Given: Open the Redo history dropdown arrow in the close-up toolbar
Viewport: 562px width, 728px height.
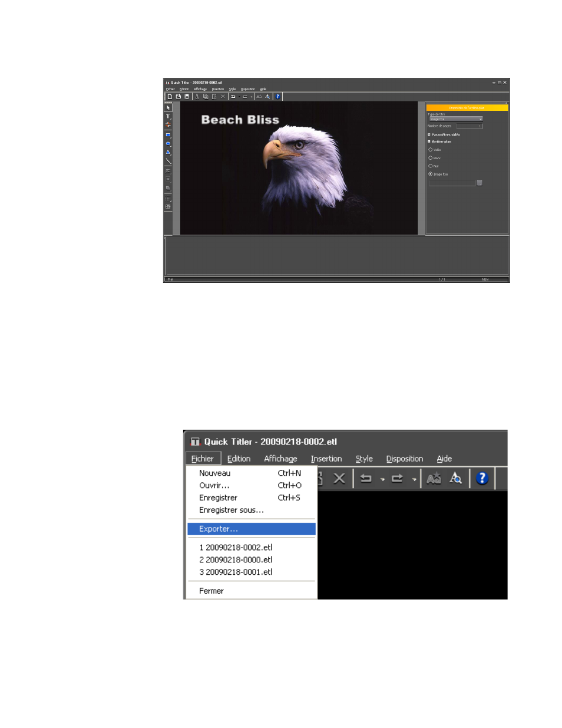Looking at the screenshot, I should [414, 479].
